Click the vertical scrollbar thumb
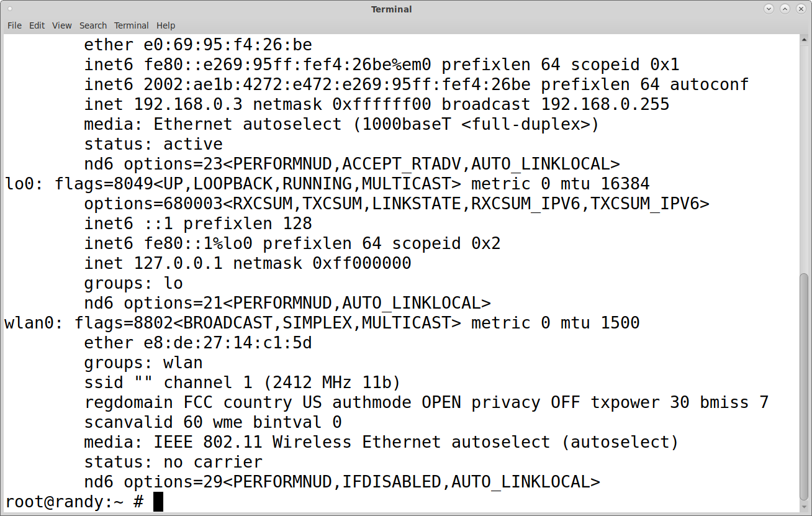 805,385
